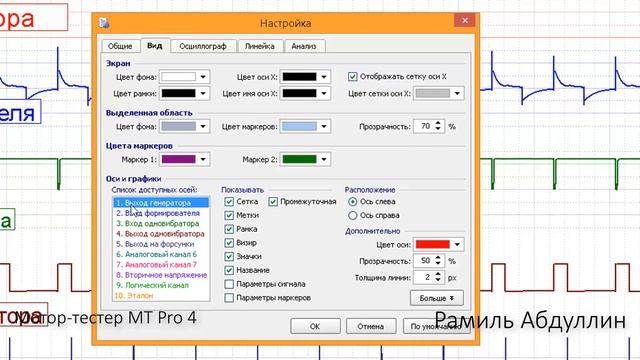Toggle the Промежуточная checkbox
Image resolution: width=640 pixels, height=360 pixels.
pyautogui.click(x=273, y=202)
